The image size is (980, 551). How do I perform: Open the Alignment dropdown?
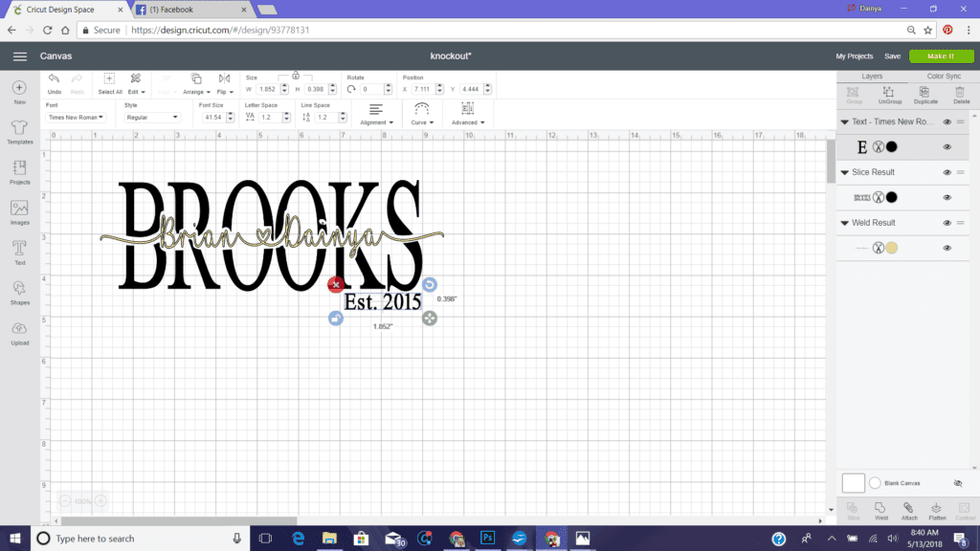(x=376, y=114)
